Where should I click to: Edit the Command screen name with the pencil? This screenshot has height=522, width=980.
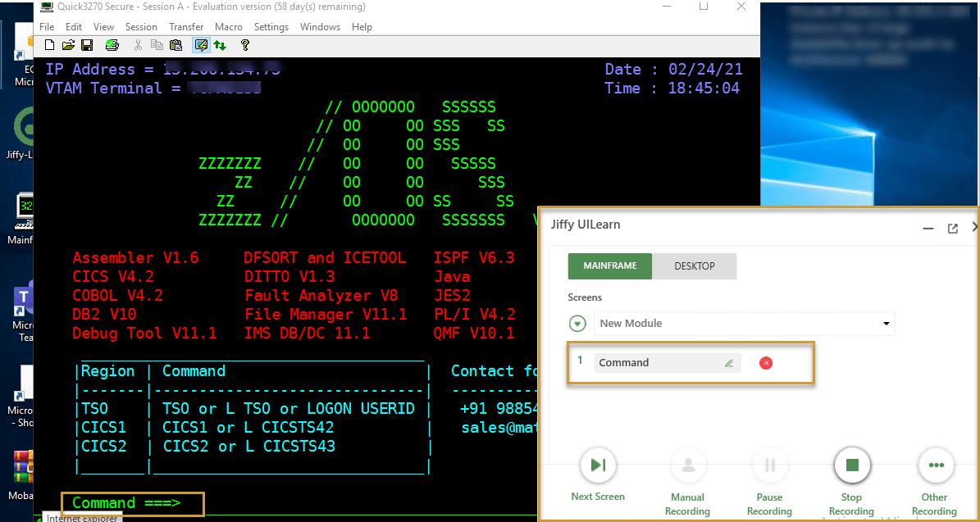[x=728, y=362]
